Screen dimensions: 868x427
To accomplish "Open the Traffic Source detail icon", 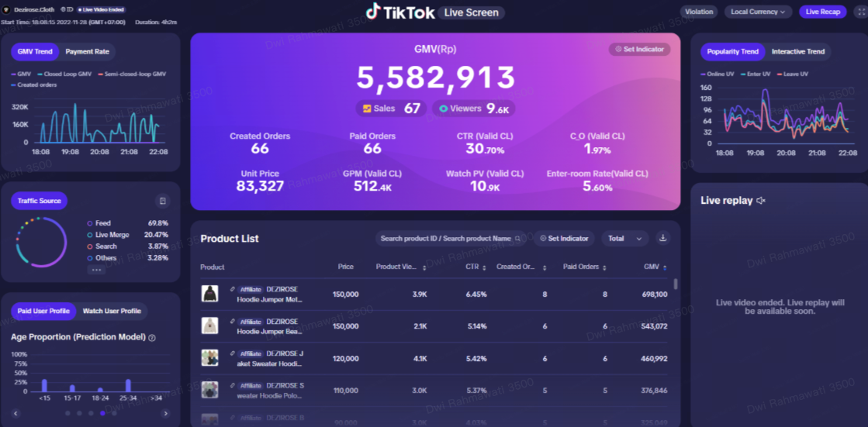I will [x=162, y=201].
